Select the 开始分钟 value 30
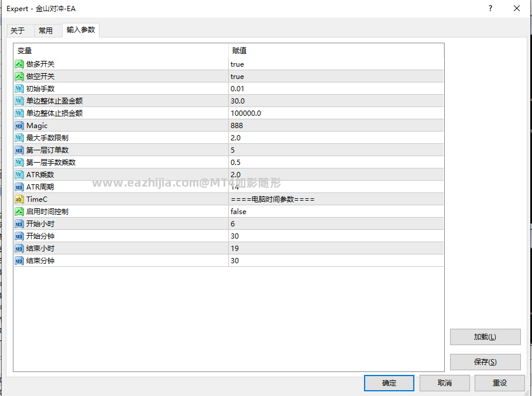The image size is (532, 396). pos(235,236)
